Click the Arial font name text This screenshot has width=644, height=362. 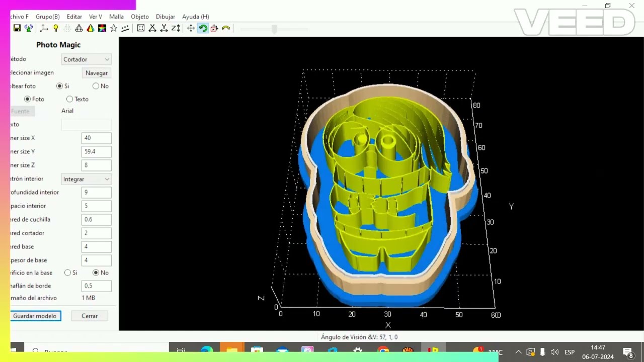pos(67,111)
